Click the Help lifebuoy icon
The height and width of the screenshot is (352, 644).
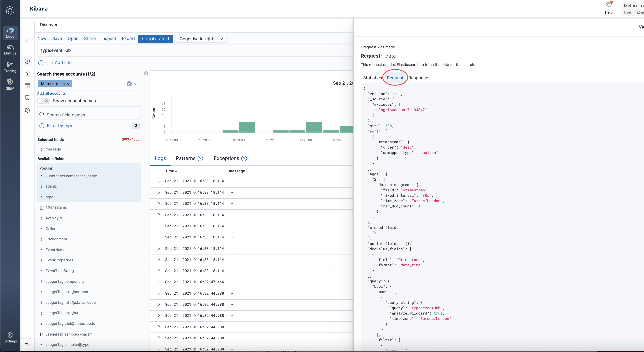tap(608, 5)
